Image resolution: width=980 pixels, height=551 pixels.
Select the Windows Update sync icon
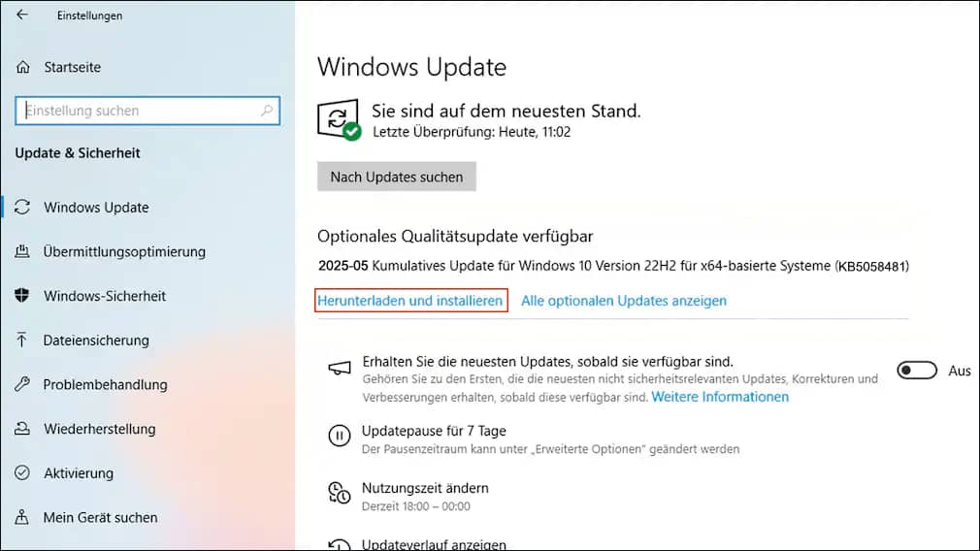(22, 207)
